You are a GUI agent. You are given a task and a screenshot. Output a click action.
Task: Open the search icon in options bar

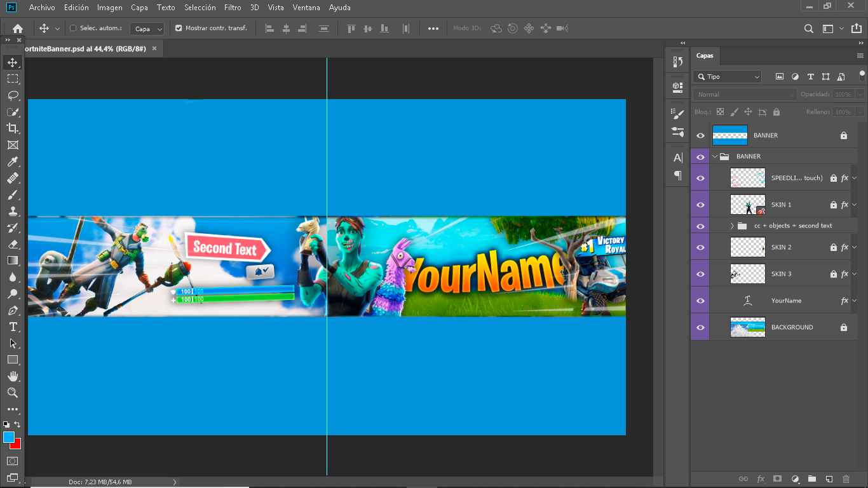808,29
